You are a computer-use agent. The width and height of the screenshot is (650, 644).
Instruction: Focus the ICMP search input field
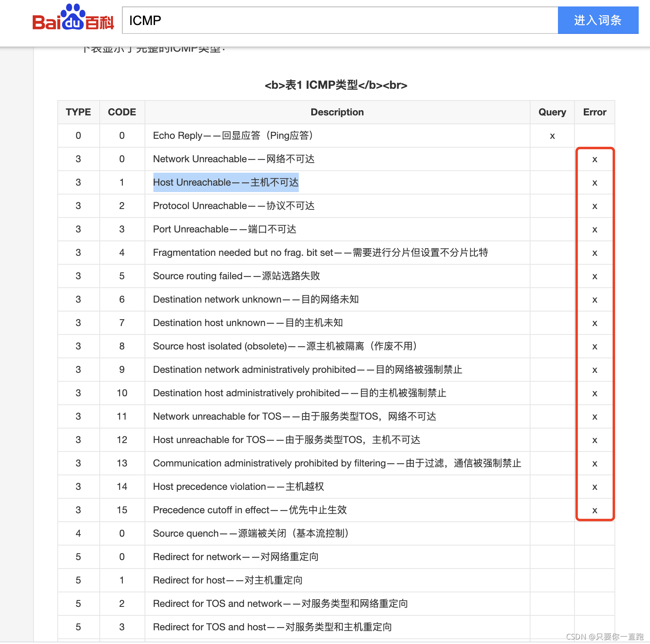point(340,20)
